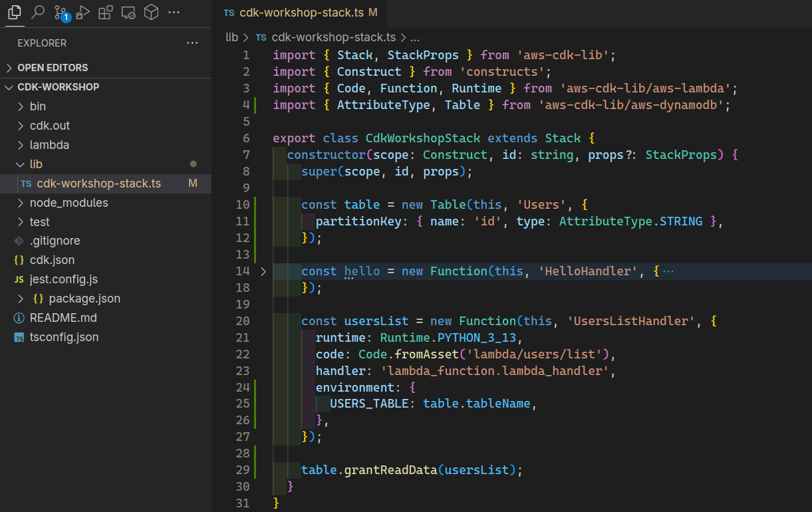The image size is (812, 512).
Task: Open the breadcrumb ellipsis symbol segment
Action: (415, 38)
